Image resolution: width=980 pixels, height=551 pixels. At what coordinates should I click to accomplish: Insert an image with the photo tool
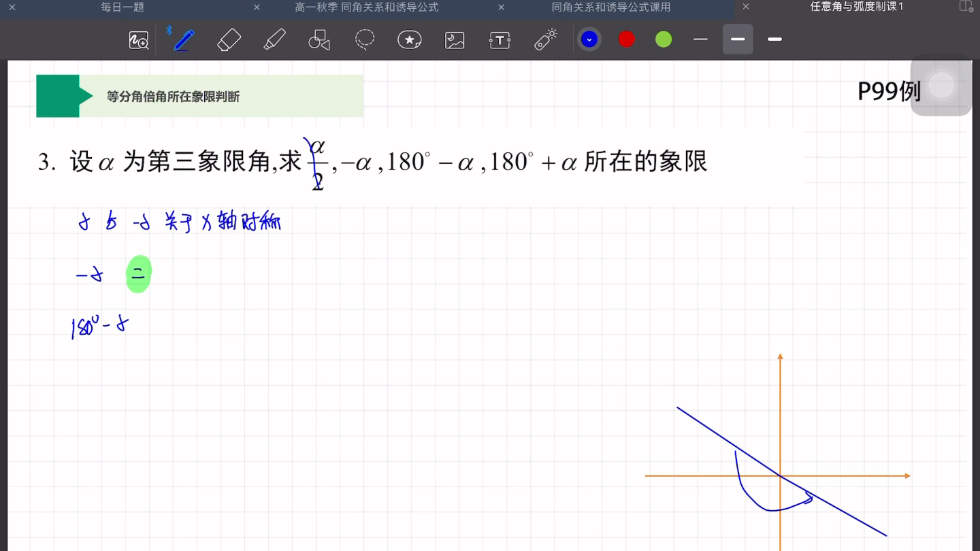pyautogui.click(x=455, y=40)
